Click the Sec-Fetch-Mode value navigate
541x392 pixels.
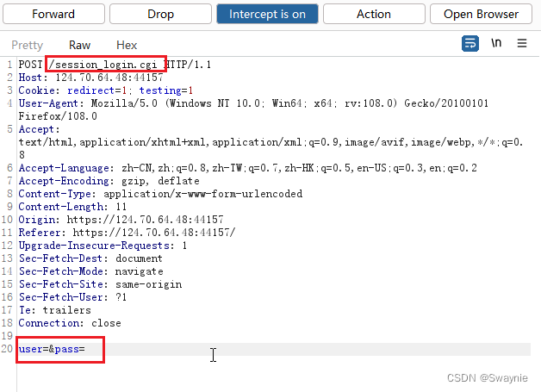(139, 271)
